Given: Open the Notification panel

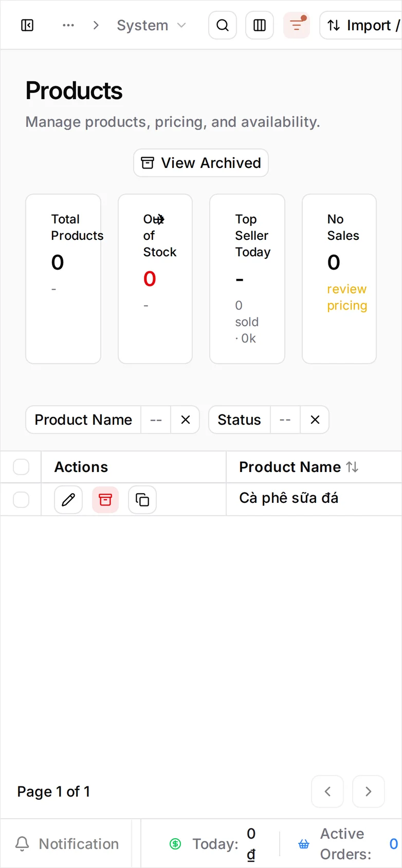Looking at the screenshot, I should pos(67,844).
